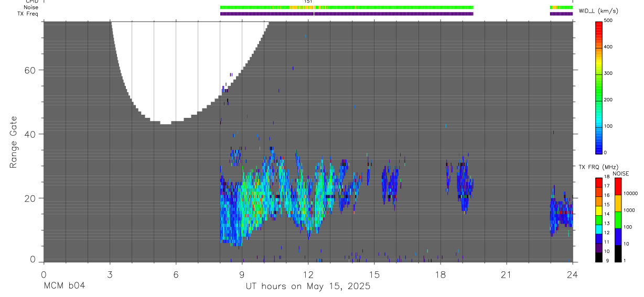The image size is (644, 297).
Task: Pick the green swatch of NOISE legend
Action: 617,219
